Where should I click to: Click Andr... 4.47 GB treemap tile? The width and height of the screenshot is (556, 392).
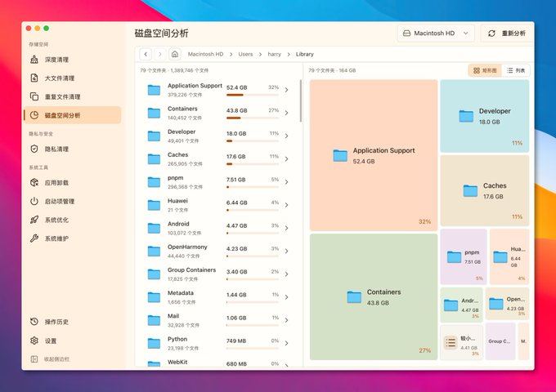(461, 305)
